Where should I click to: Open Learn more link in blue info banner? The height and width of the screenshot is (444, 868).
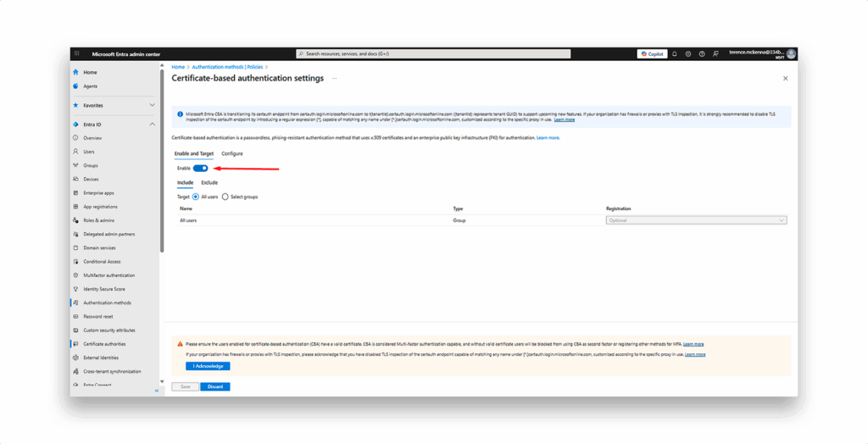click(564, 119)
